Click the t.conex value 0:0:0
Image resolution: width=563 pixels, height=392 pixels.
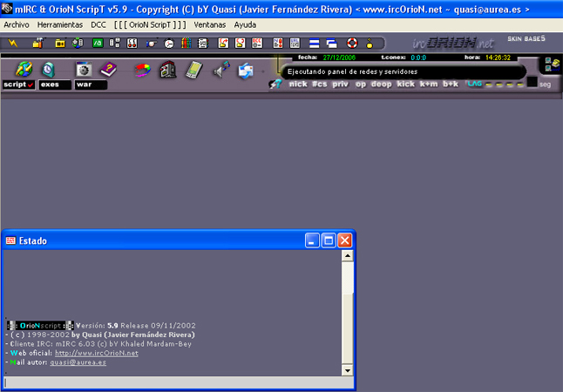coord(418,57)
